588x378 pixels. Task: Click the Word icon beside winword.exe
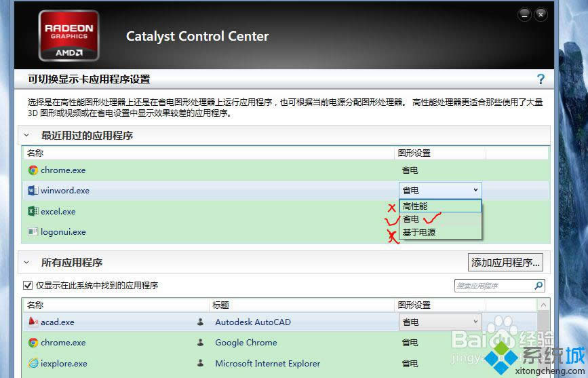coord(33,191)
